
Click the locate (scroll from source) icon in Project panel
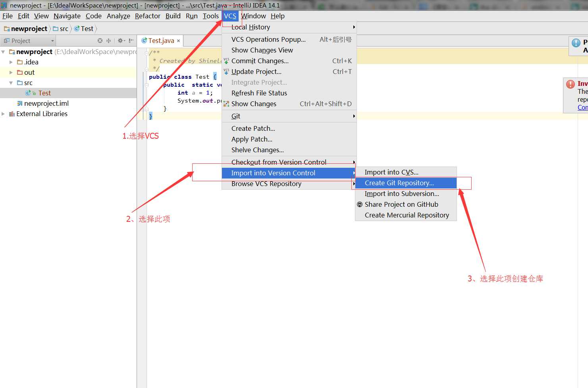tap(100, 41)
